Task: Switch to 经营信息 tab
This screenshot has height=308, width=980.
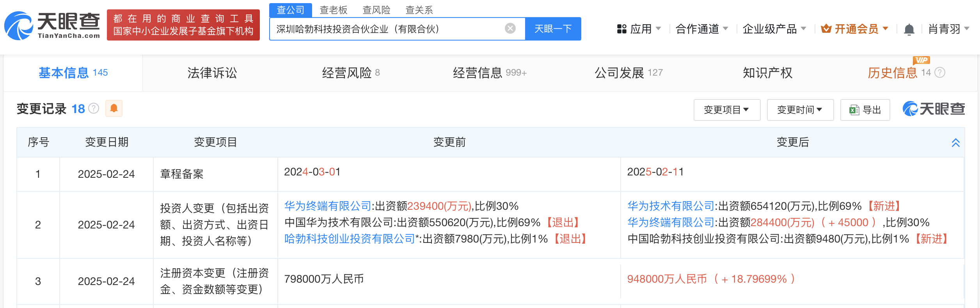Action: (490, 73)
